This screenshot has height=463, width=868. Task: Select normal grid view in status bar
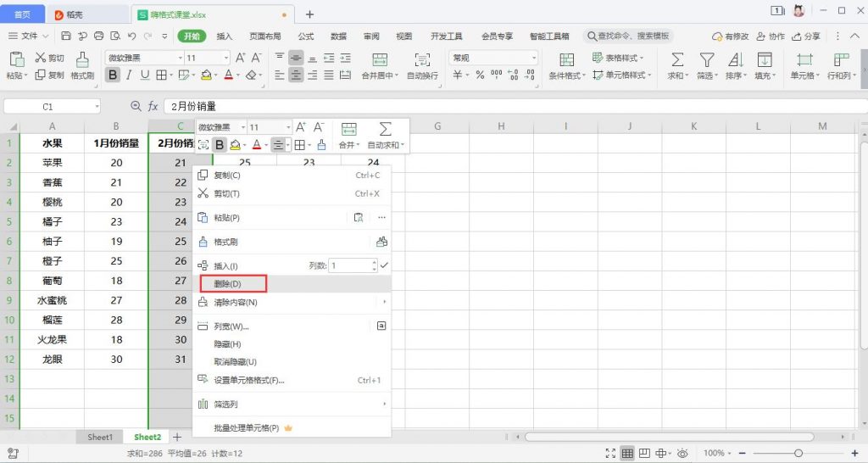coord(627,453)
